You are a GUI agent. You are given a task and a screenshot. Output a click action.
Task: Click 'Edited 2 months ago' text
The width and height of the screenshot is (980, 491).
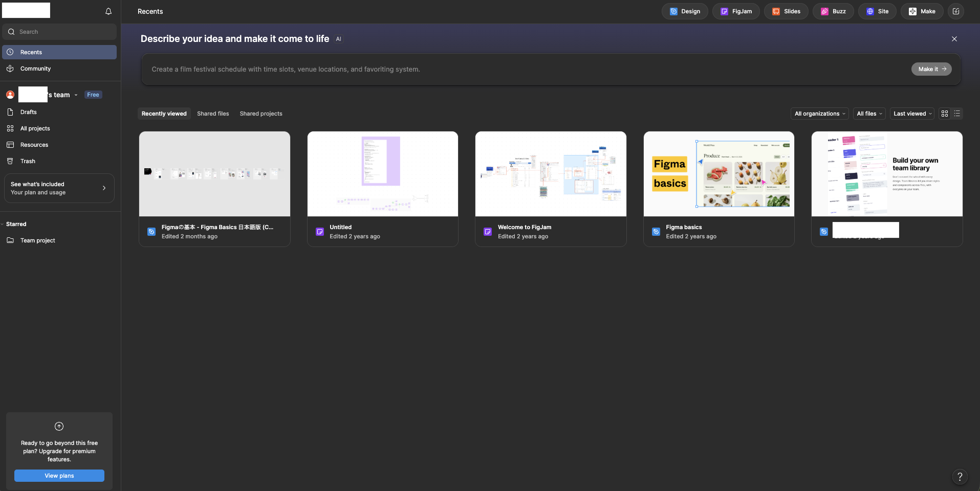tap(189, 236)
